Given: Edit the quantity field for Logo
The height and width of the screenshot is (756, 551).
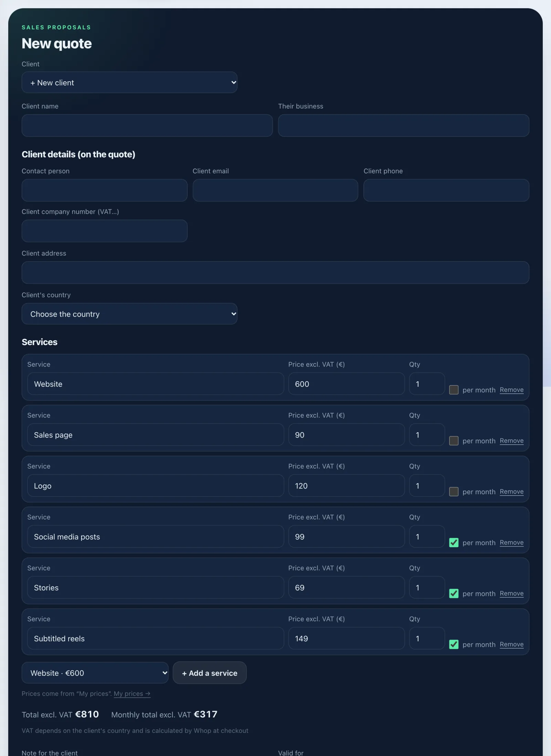Looking at the screenshot, I should (427, 486).
